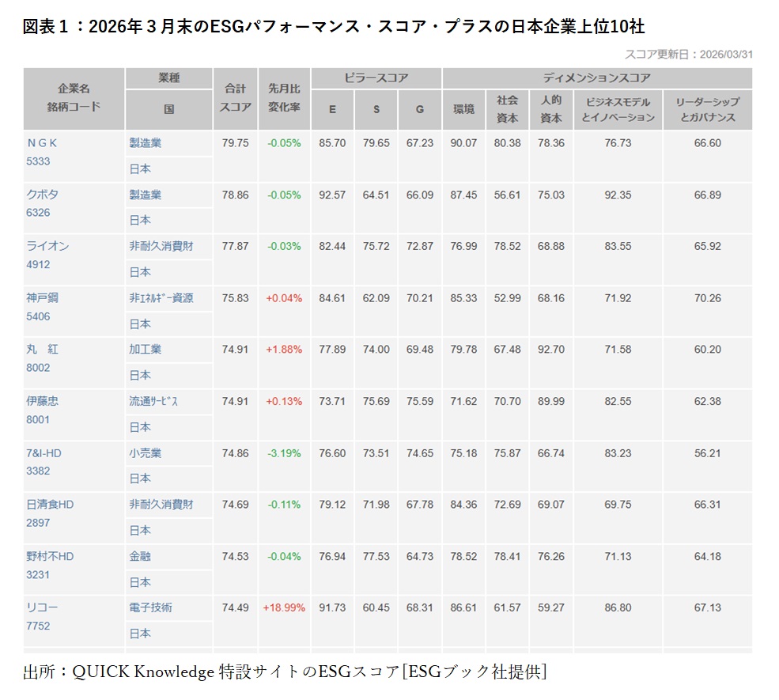
Task: Select the E pillar score column header
Action: coord(332,109)
